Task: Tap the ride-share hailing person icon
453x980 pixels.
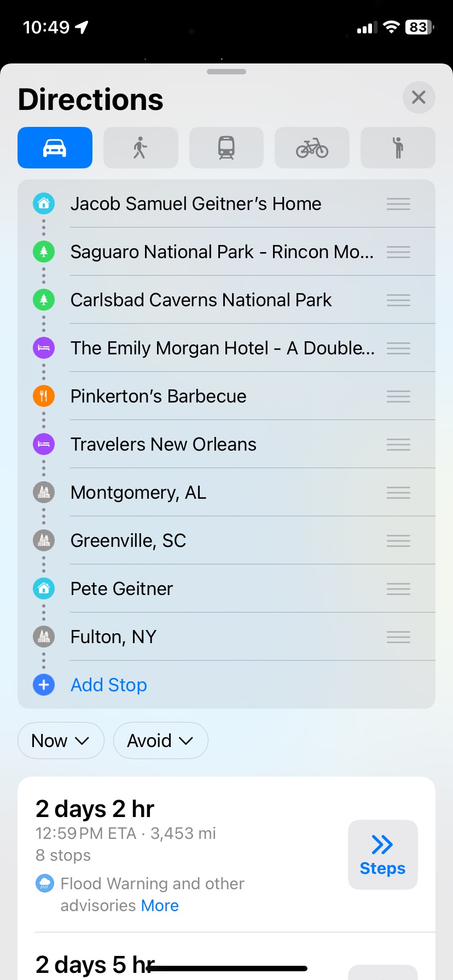Action: (x=398, y=148)
